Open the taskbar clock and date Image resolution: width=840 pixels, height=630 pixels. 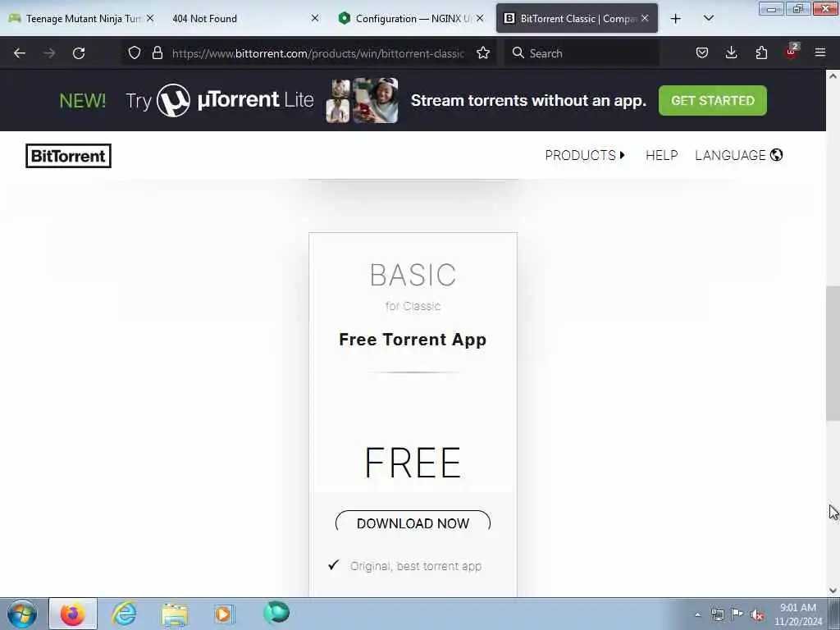pos(798,614)
